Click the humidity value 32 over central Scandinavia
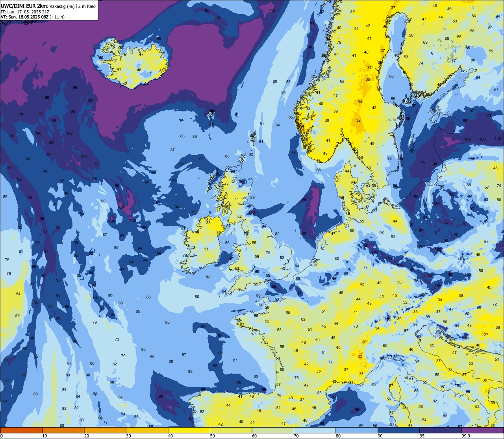Screen dimensions: 504x439 tap(358, 120)
